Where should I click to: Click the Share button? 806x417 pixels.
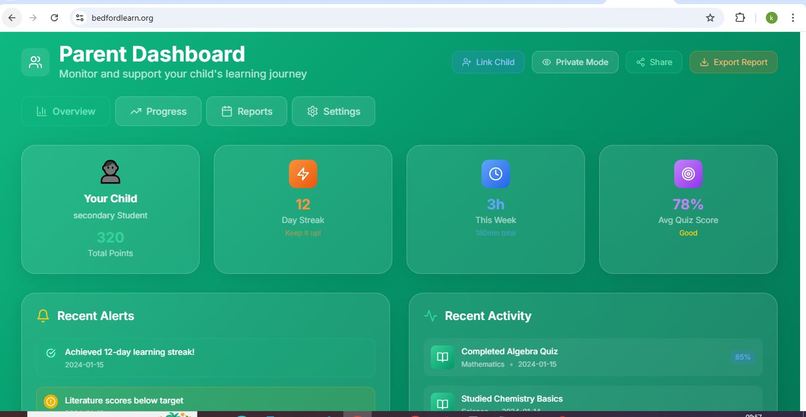[654, 62]
